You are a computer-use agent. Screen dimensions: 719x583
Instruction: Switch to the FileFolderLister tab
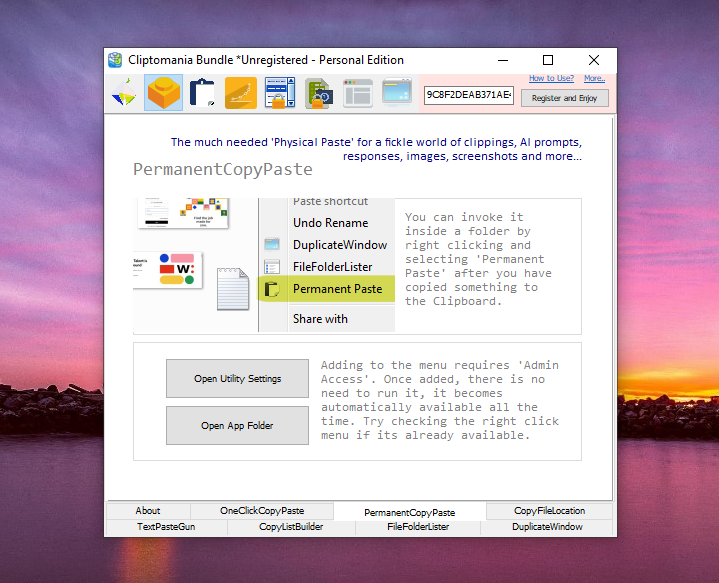[x=418, y=527]
